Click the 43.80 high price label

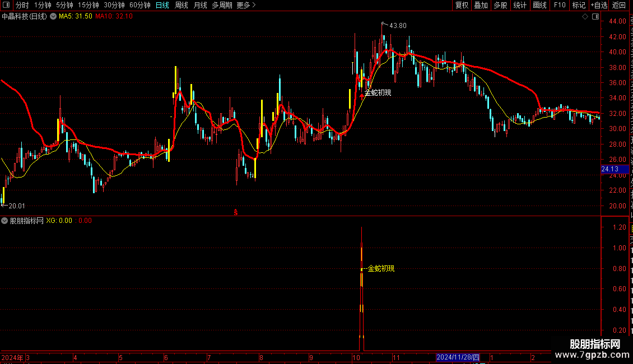click(x=398, y=26)
